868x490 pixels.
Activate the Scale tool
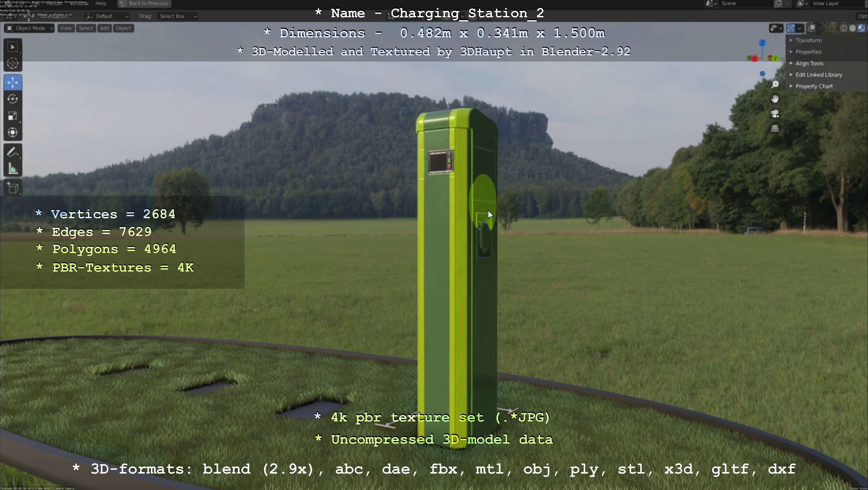[13, 116]
